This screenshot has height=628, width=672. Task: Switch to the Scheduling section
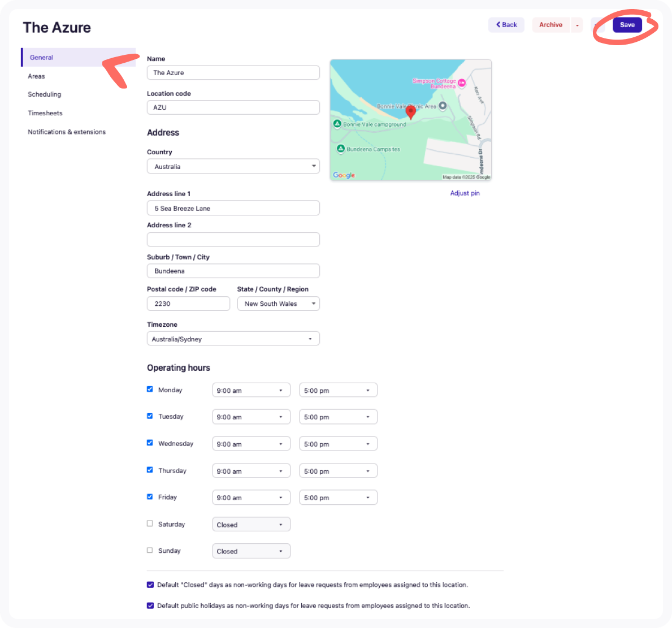[x=45, y=94]
